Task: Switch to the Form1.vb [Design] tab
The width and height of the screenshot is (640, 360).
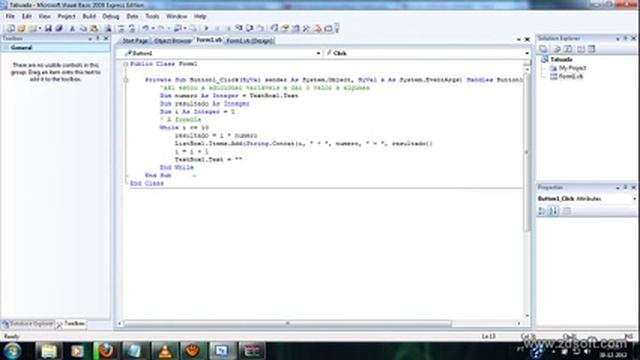Action: tap(249, 41)
